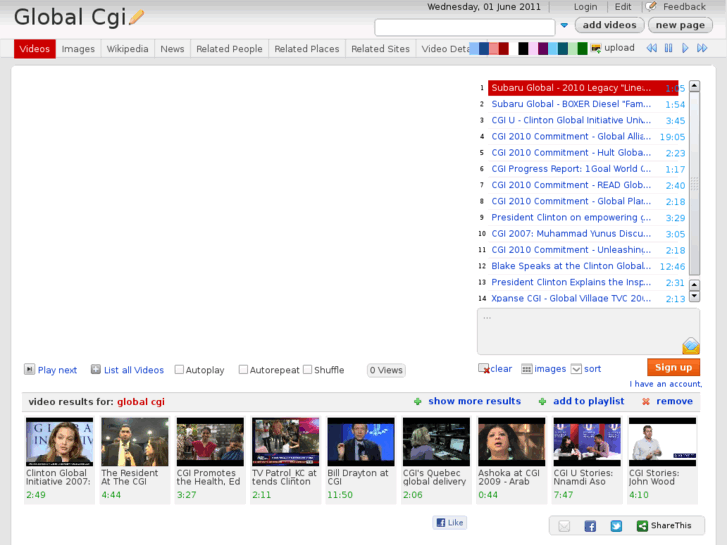Image resolution: width=727 pixels, height=545 pixels.
Task: Open the Video Details tab
Action: click(x=445, y=49)
